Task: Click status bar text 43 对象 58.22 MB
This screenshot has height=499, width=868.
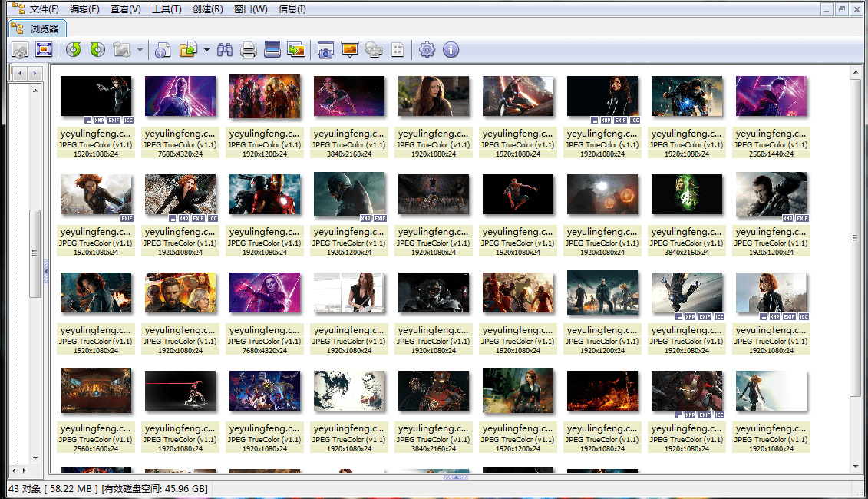Action: [x=53, y=489]
